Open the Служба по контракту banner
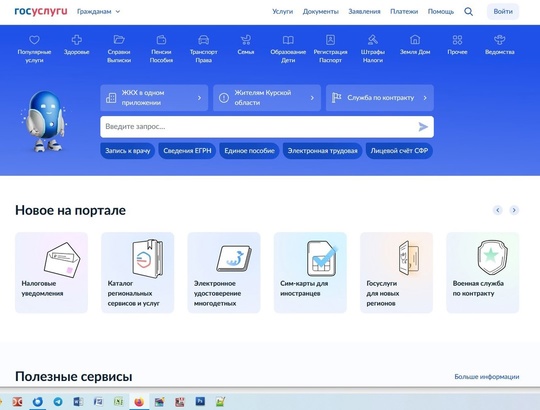540x410 pixels. 380,98
